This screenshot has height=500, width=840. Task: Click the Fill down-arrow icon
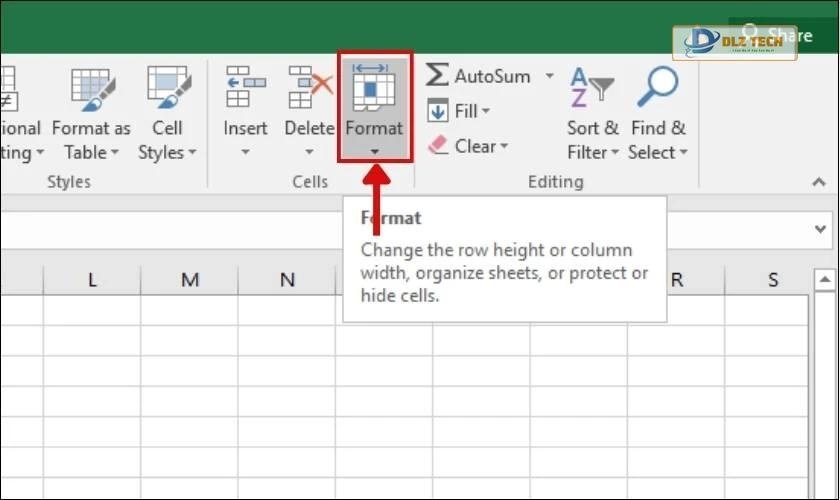click(437, 111)
